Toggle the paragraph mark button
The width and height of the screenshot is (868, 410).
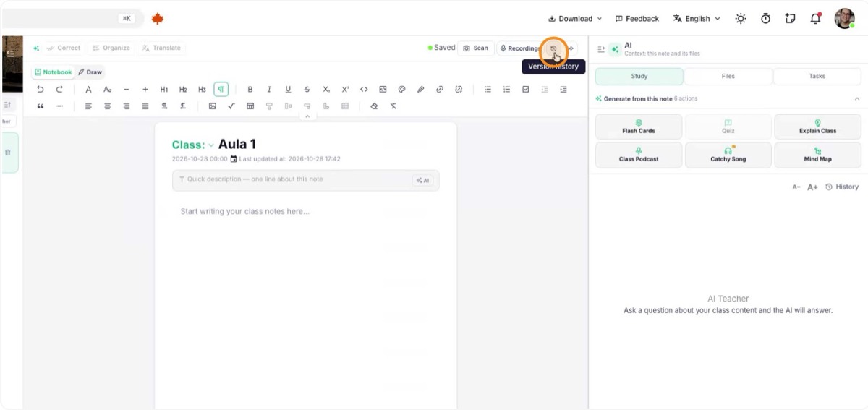click(x=221, y=90)
